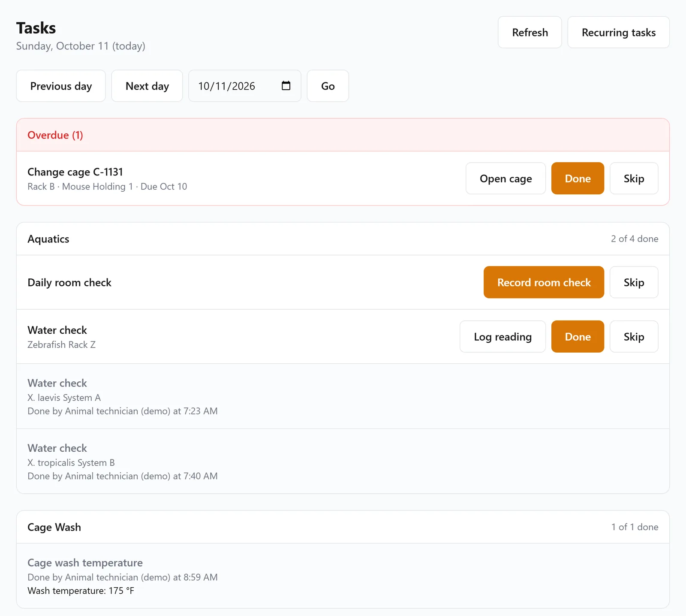Skip the overdue Change cage task
Screen dimensions: 686x616
click(x=634, y=178)
